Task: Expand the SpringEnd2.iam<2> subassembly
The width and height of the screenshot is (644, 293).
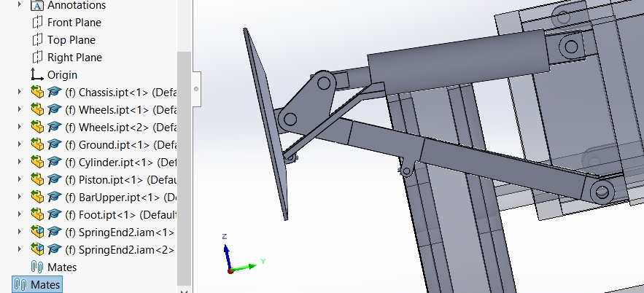Action: (19, 249)
